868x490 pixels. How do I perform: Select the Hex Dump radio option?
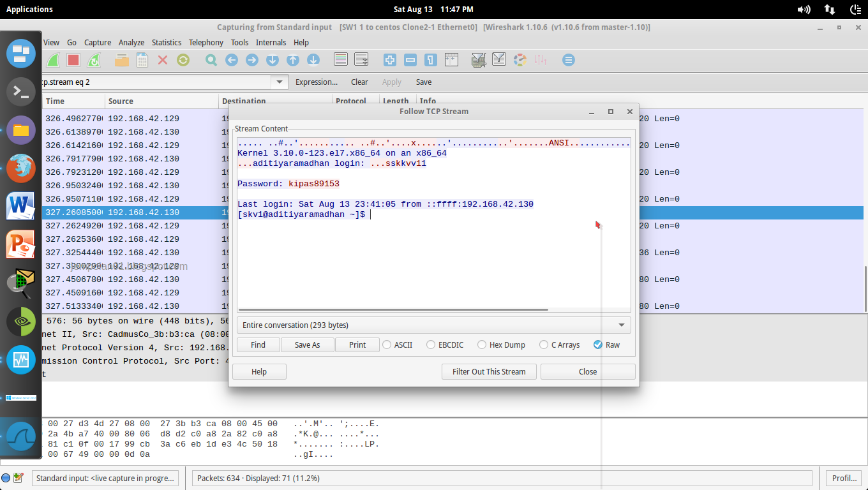[501, 345]
